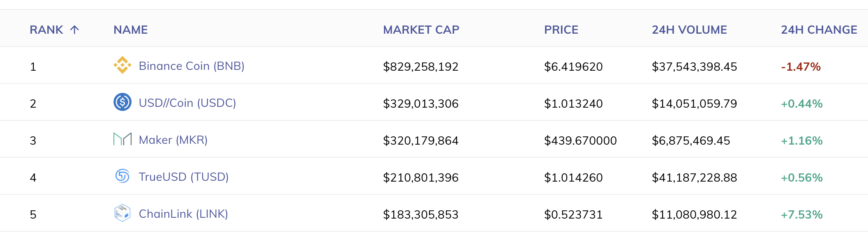This screenshot has width=868, height=235.
Task: Click Maker's $439.670000 price cell
Action: coord(580,141)
